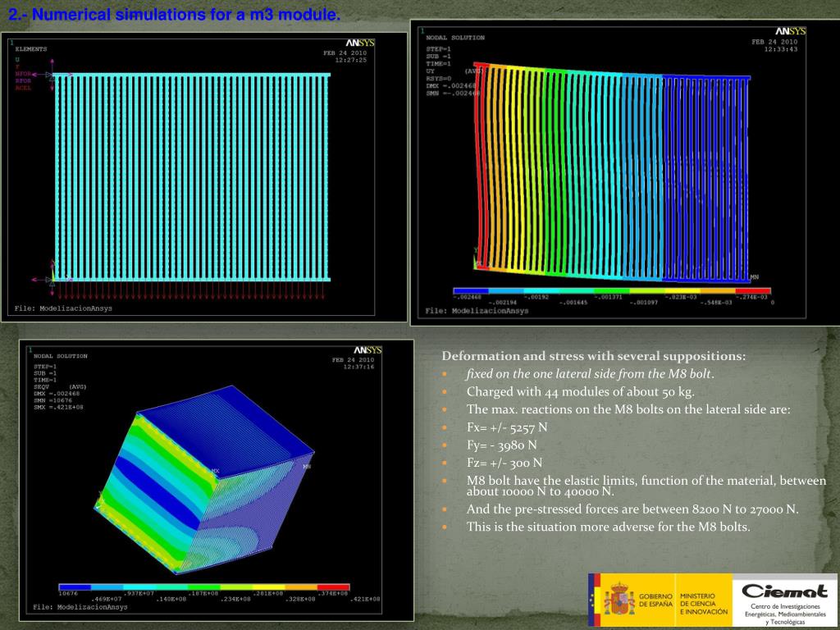Click the 'Deformation and stress' heading
Screen dimensions: 840x630
point(594,356)
